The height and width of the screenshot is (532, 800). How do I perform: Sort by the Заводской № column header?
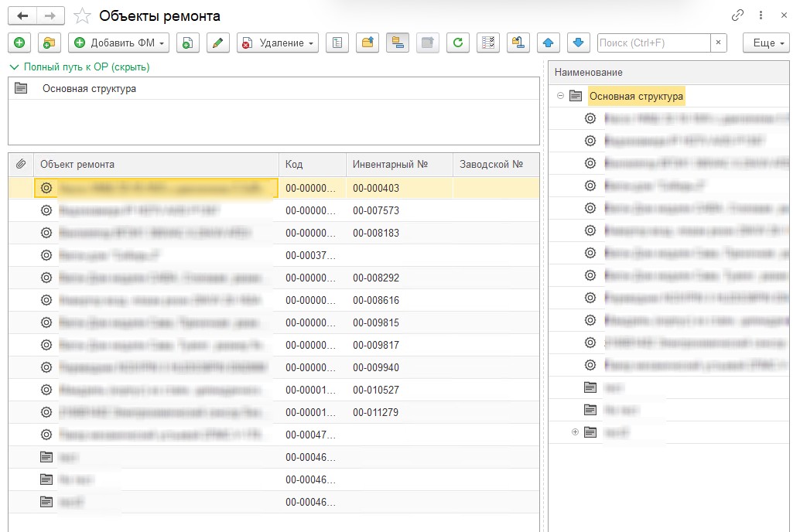(495, 164)
